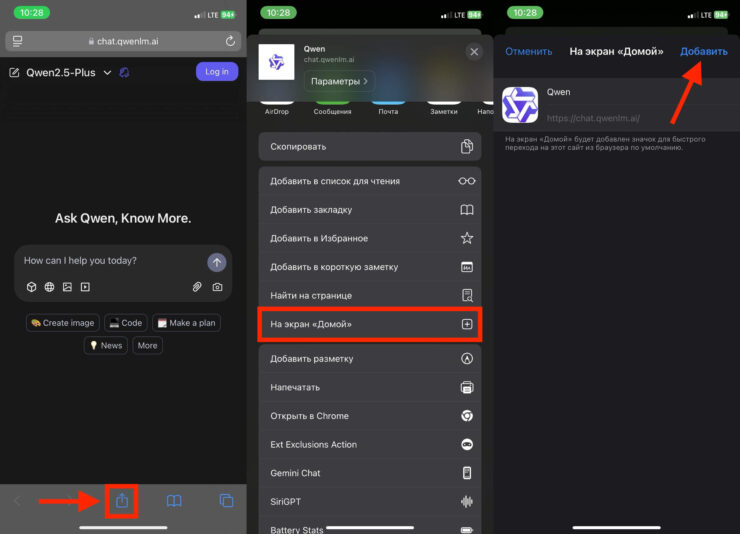Click the Create image suggestion chip
The height and width of the screenshot is (534, 740).
click(62, 323)
